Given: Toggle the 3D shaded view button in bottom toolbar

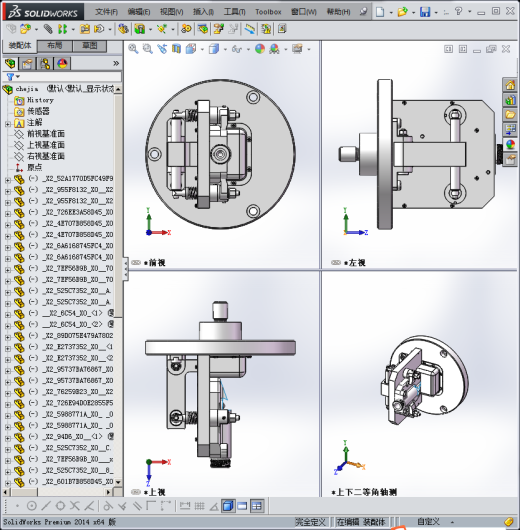Looking at the screenshot, I should pyautogui.click(x=228, y=506).
